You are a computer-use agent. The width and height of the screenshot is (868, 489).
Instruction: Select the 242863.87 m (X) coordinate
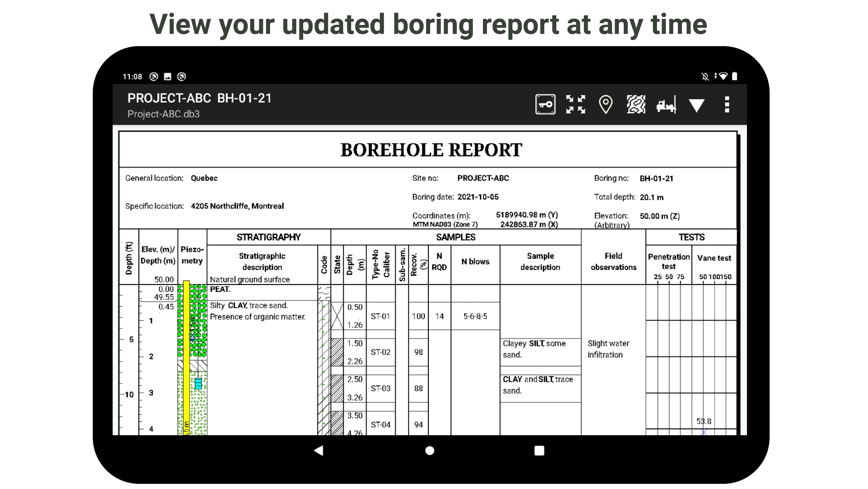[x=529, y=224]
